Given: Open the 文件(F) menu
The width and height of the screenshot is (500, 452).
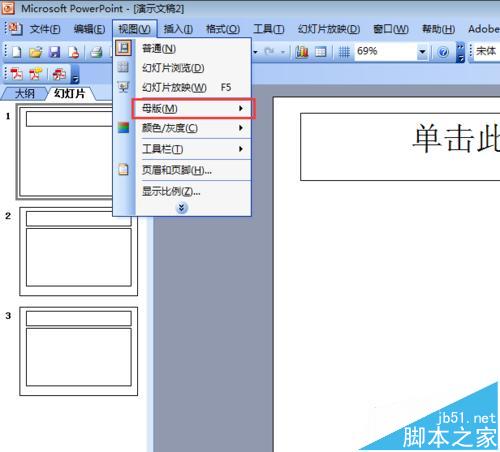Looking at the screenshot, I should (x=45, y=29).
